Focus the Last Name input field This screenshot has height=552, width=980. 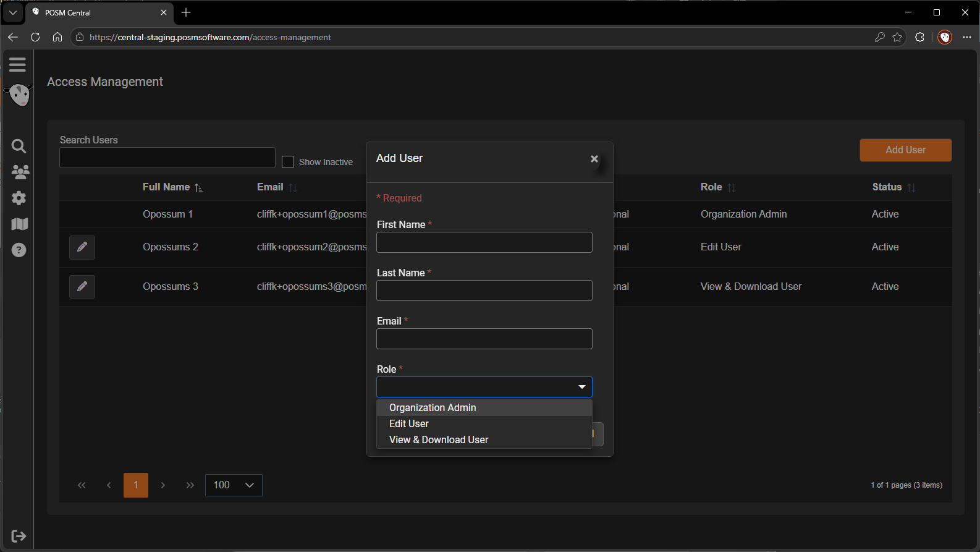tap(484, 291)
